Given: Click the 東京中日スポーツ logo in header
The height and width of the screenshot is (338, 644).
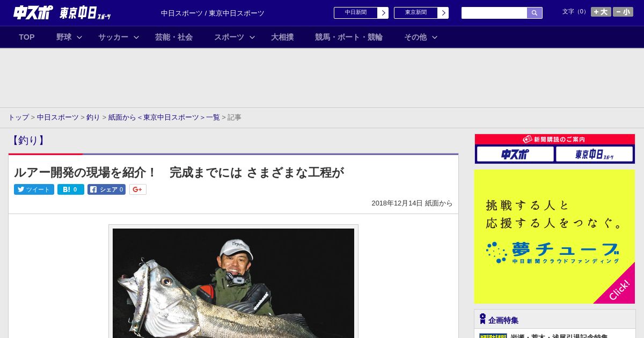Looking at the screenshot, I should click(85, 13).
